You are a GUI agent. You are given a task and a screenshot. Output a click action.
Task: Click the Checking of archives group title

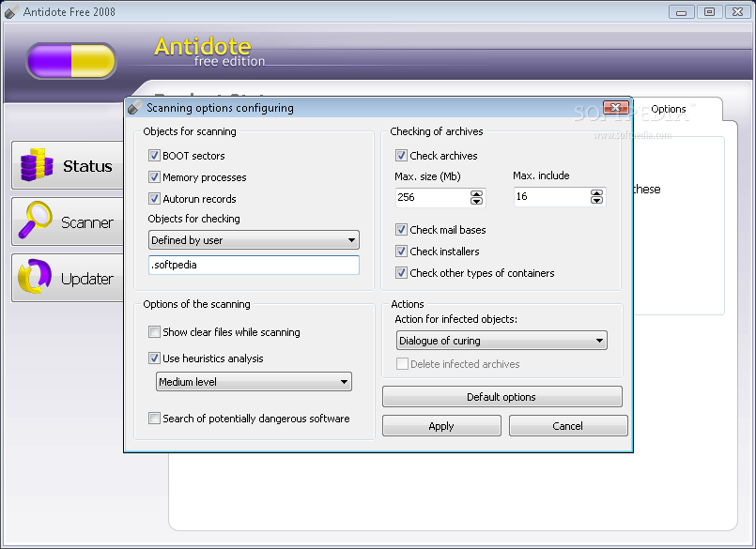pyautogui.click(x=437, y=131)
